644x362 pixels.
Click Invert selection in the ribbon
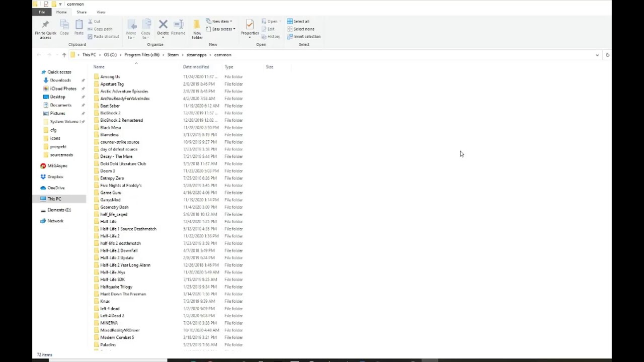point(303,37)
